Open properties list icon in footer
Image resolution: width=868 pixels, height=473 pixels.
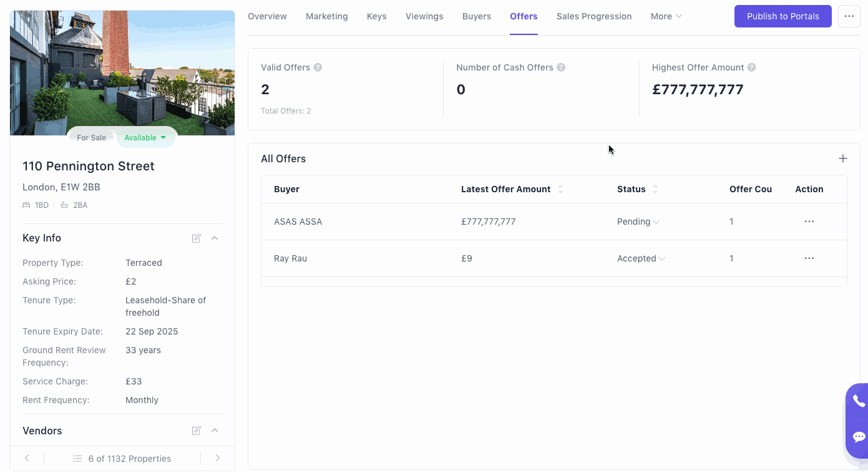[x=77, y=459]
